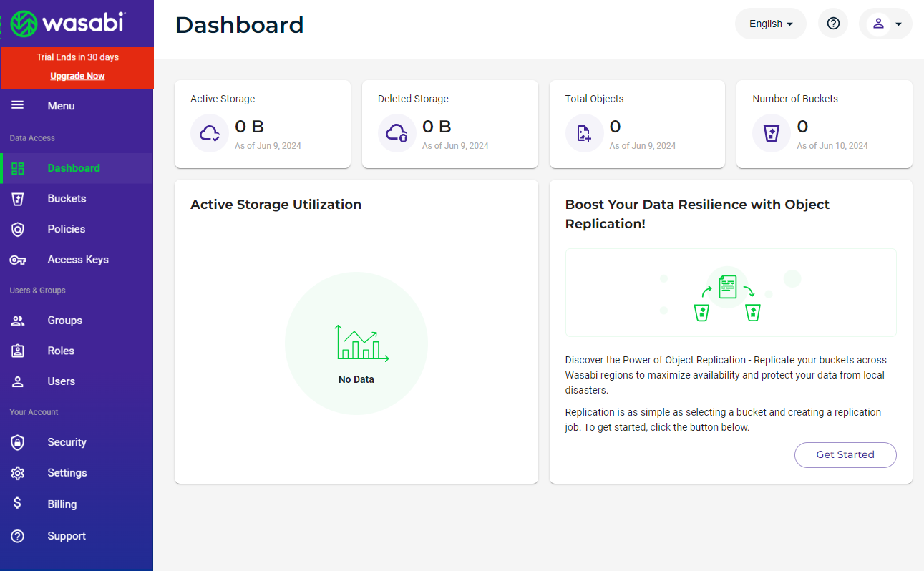Click the Groups people icon in the sidebar
924x571 pixels.
pos(18,321)
